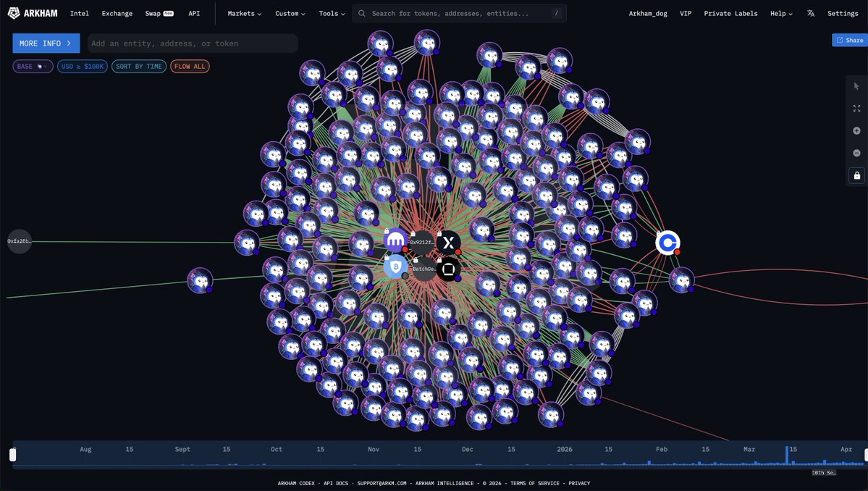Viewport: 868px width, 491px height.
Task: Toggle the graph lock button
Action: click(x=856, y=175)
